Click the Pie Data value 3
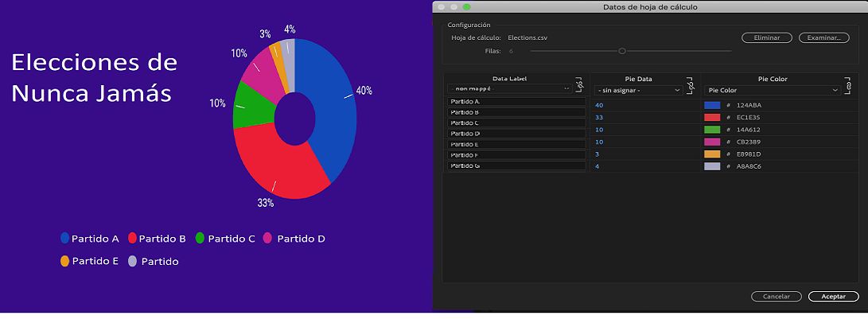 (597, 154)
